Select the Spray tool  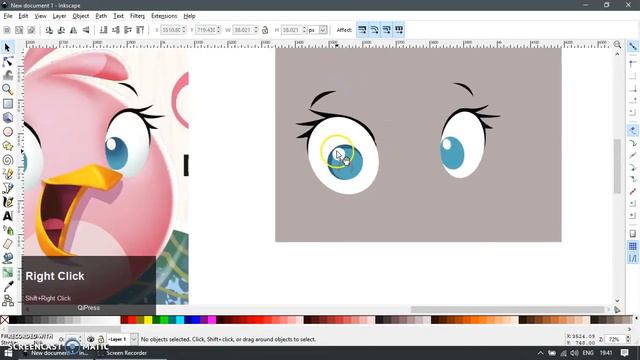click(7, 230)
